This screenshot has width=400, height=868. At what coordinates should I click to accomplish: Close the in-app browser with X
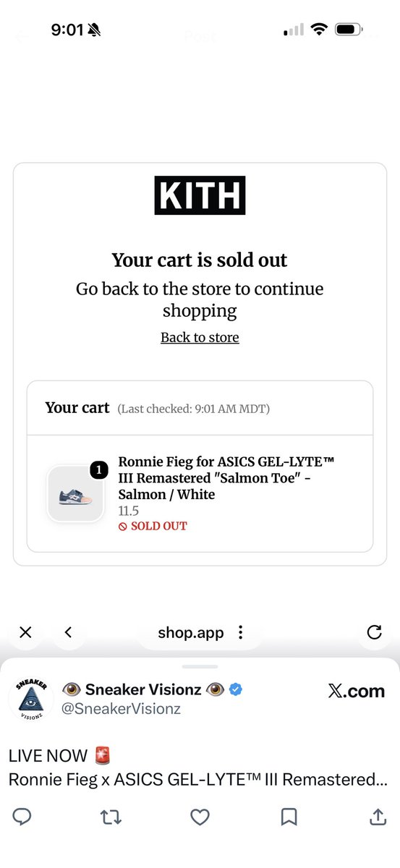[x=25, y=632]
